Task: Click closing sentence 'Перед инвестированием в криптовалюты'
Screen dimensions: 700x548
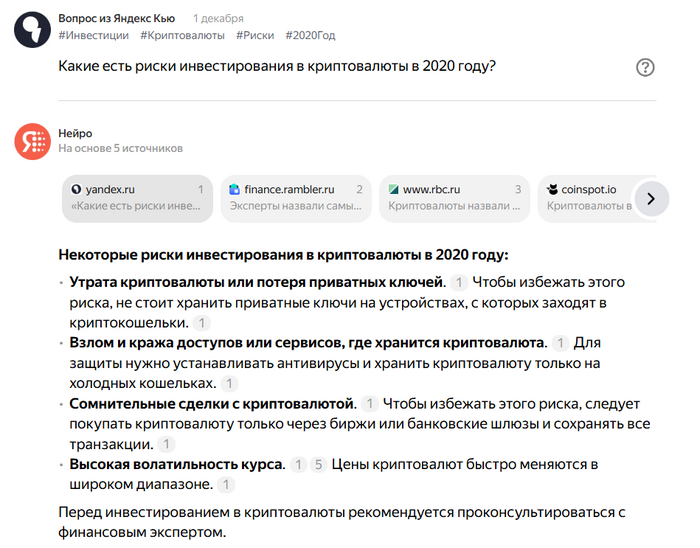Action: 342,522
